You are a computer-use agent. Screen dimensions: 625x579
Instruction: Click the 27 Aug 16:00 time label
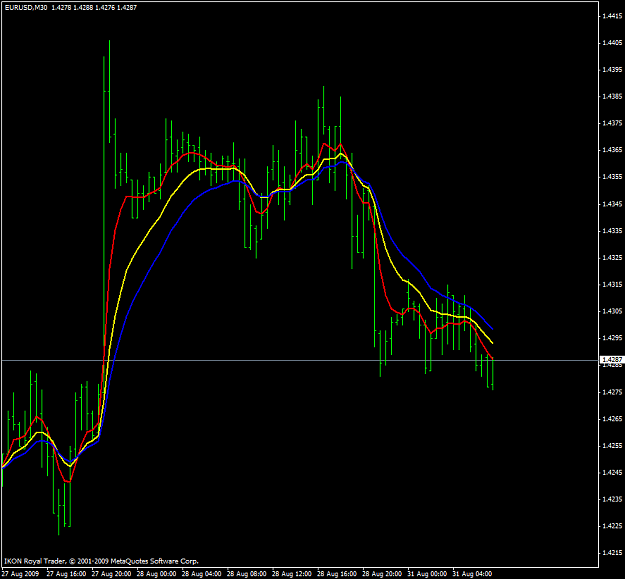point(66,574)
